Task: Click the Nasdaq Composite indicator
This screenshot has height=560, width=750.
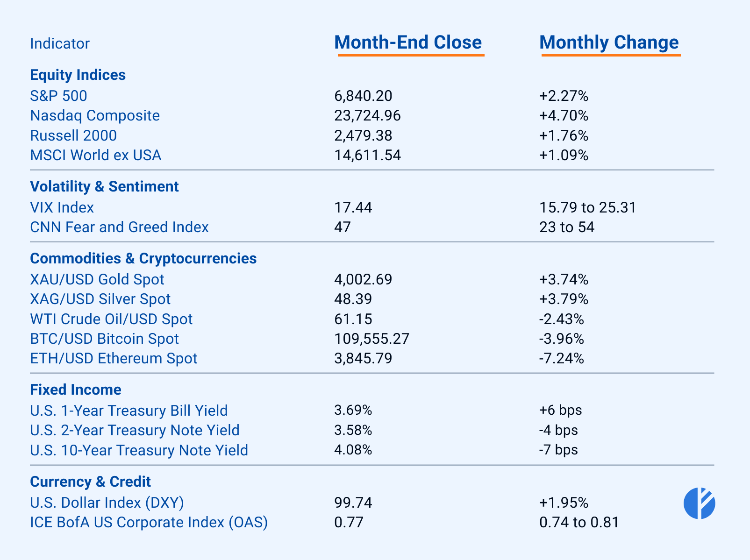Action: point(95,115)
